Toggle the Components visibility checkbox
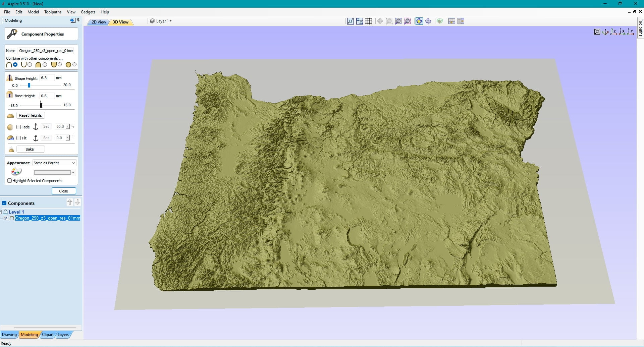Viewport: 644px width, 347px height. [4, 203]
